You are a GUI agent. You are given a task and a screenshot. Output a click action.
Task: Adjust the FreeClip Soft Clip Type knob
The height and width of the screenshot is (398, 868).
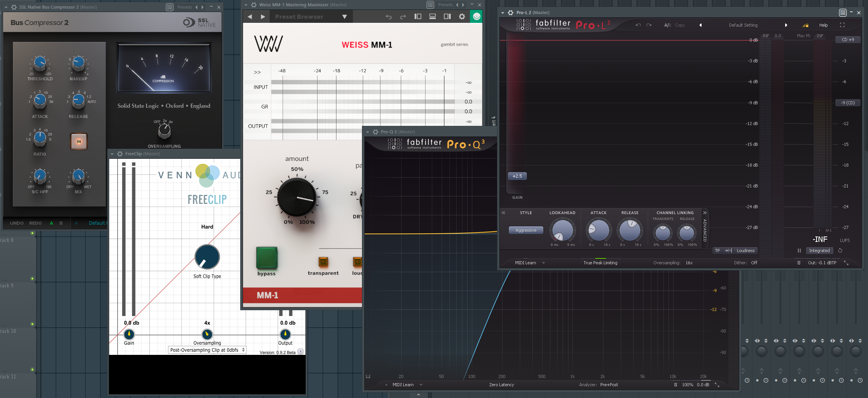(207, 257)
